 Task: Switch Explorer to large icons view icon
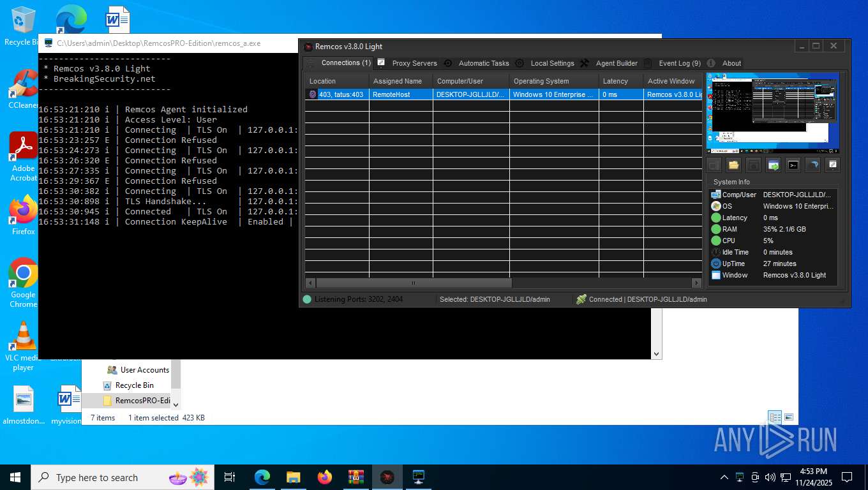click(789, 418)
